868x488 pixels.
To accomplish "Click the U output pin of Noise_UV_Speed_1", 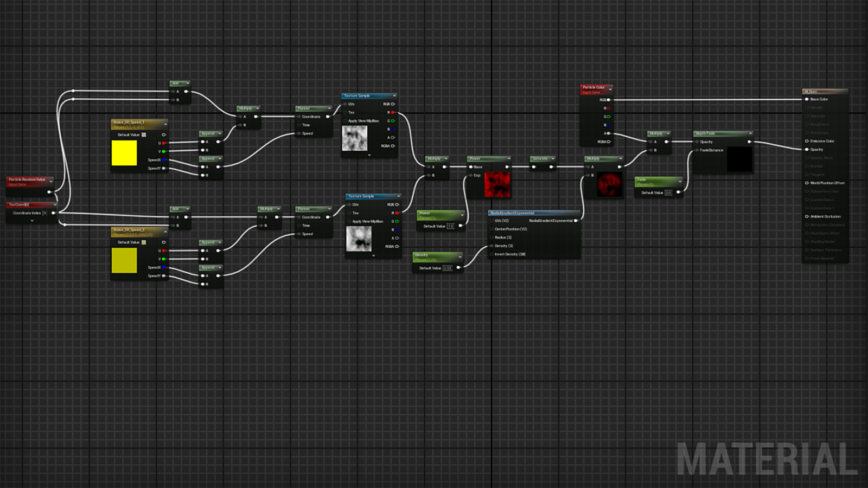I will (x=163, y=143).
